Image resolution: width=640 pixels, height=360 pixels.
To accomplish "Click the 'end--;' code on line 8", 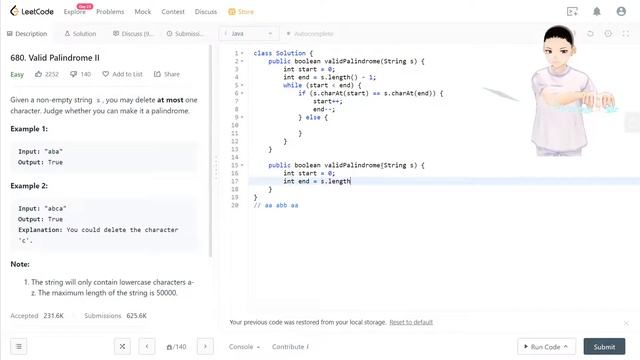I will pos(324,109).
